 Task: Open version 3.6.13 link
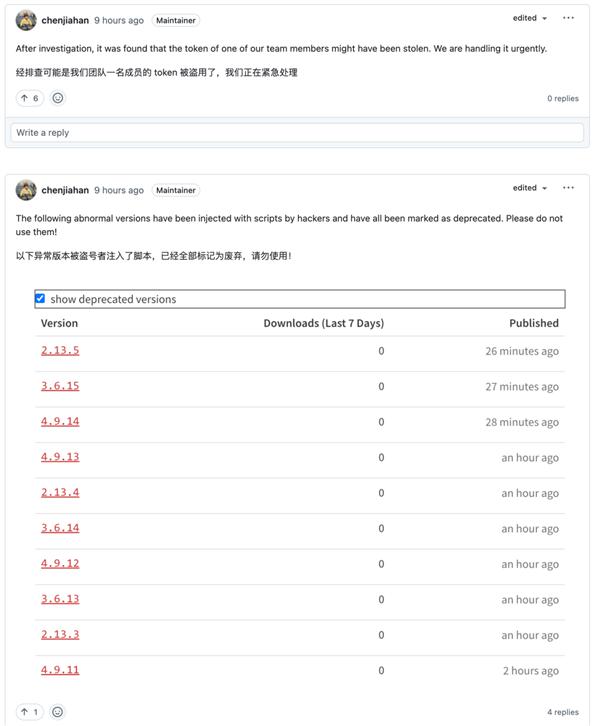(60, 599)
